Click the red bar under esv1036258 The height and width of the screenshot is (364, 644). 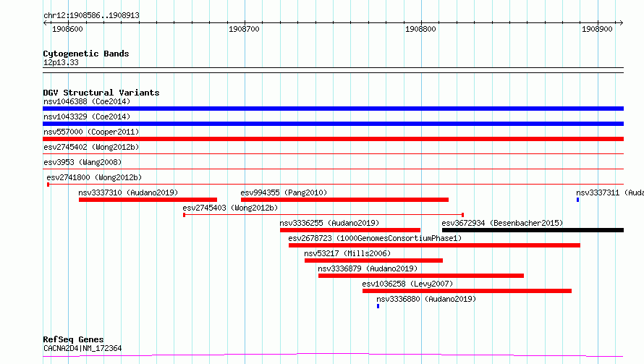coord(467,291)
